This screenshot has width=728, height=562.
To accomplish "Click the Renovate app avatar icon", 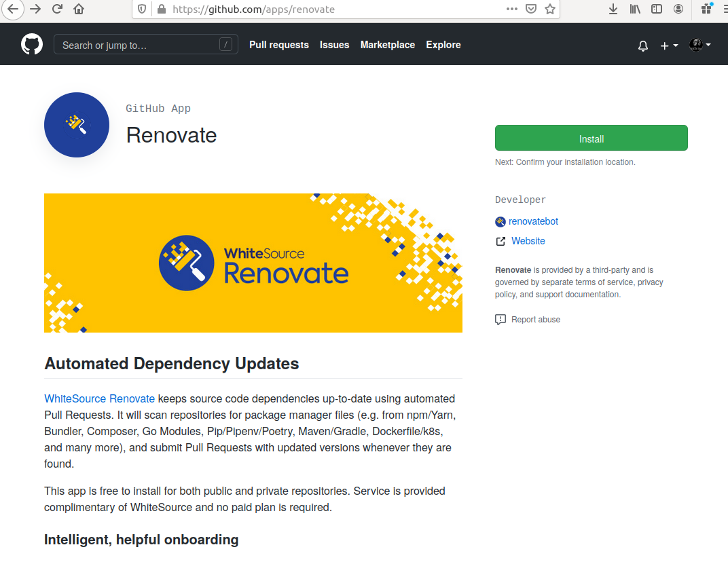I will click(x=76, y=124).
